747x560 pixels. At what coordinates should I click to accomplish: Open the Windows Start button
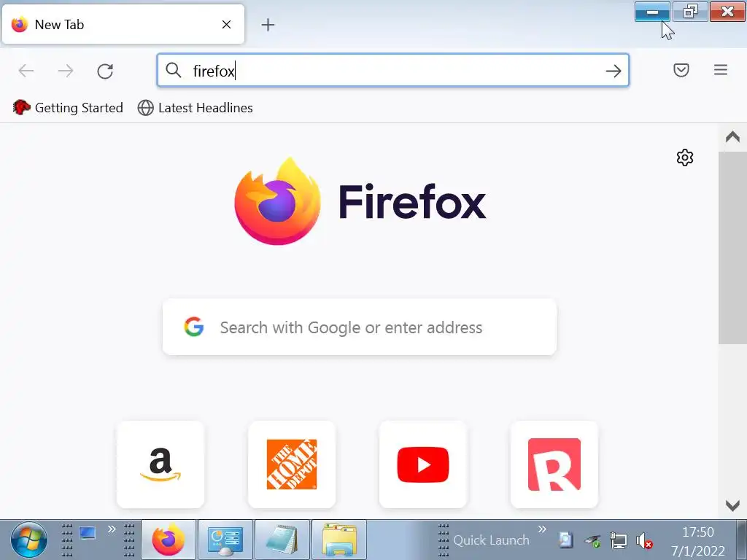pos(29,540)
